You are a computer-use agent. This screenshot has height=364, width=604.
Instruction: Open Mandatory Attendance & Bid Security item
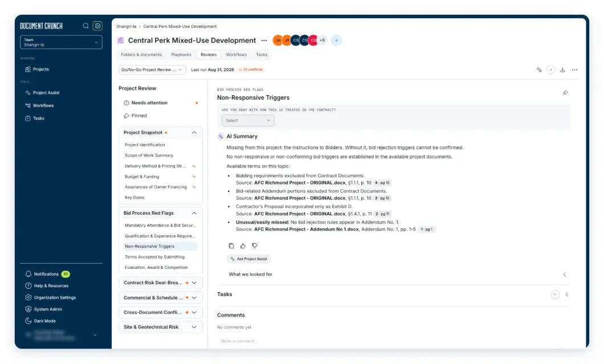tap(160, 226)
